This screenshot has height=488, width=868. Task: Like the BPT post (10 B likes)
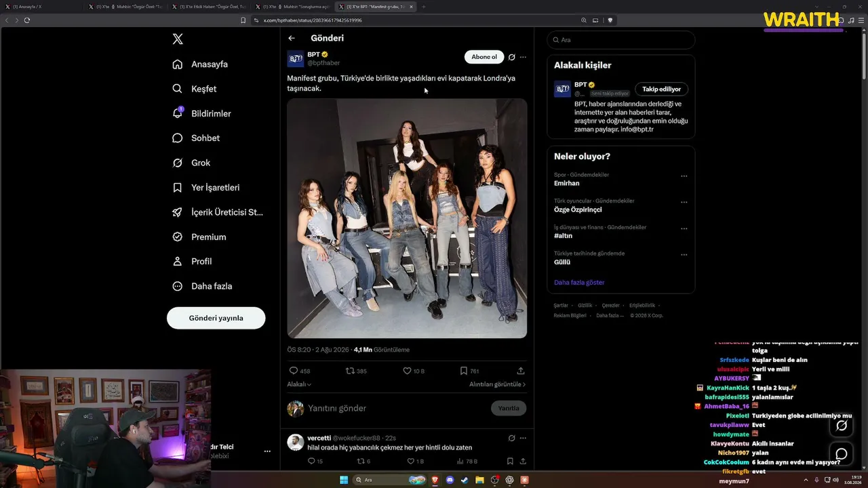coord(414,371)
